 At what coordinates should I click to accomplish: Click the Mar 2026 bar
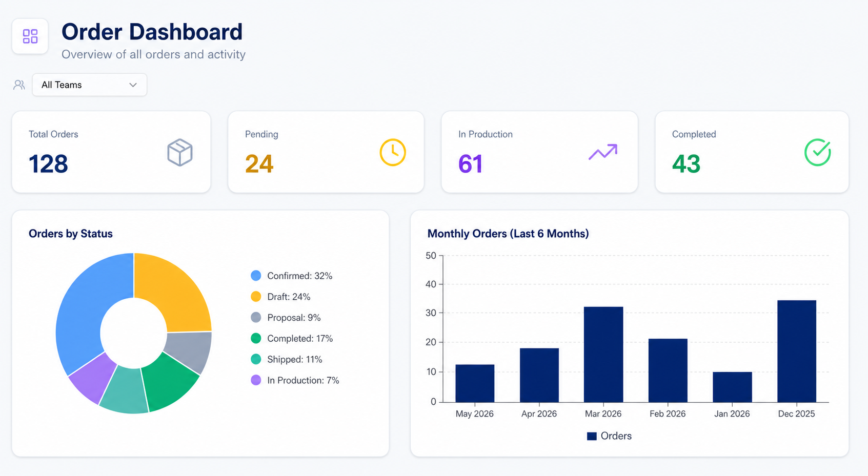603,355
